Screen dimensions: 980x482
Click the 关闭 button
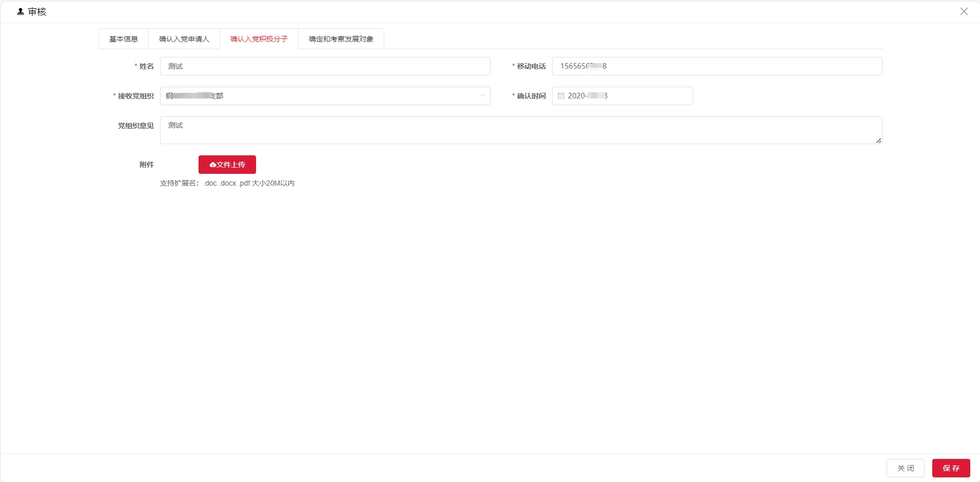coord(906,468)
